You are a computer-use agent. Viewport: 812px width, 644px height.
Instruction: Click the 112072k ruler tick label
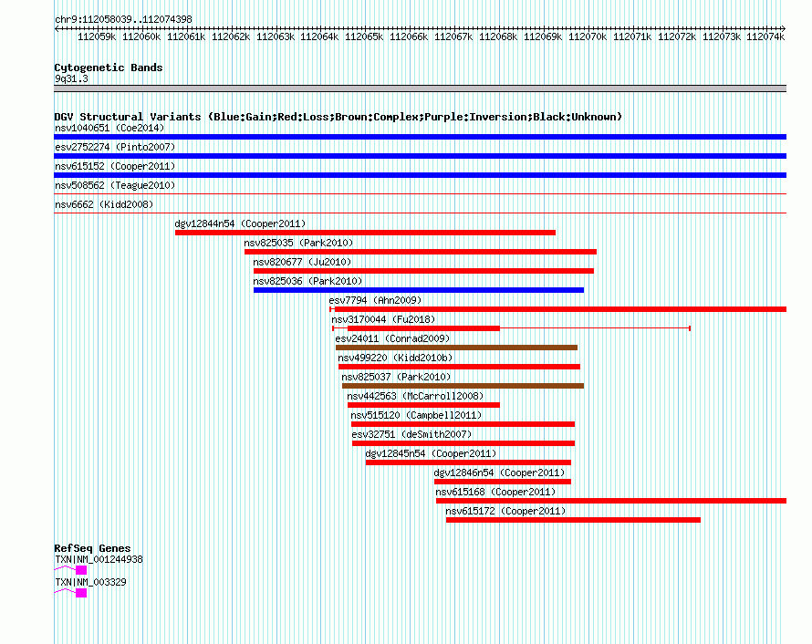coord(677,36)
